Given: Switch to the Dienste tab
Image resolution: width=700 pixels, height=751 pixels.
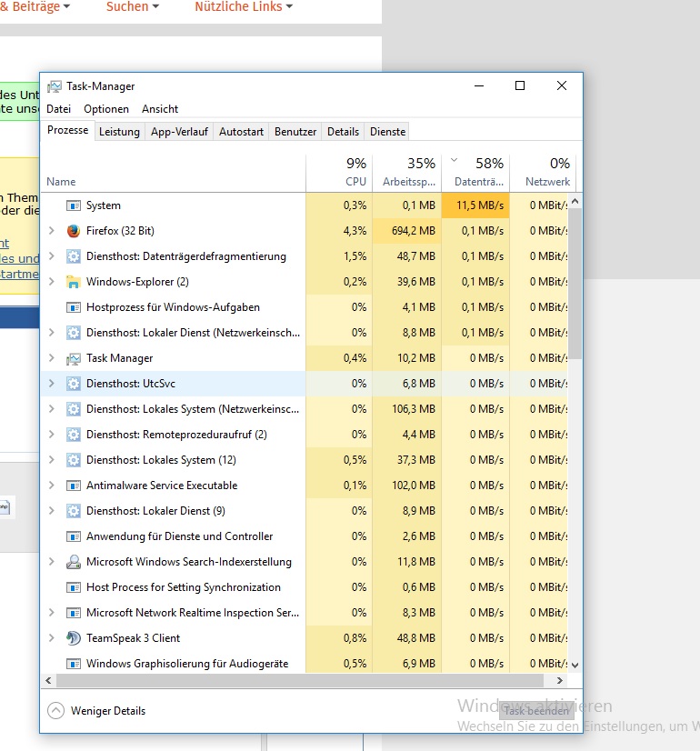Looking at the screenshot, I should (x=388, y=132).
